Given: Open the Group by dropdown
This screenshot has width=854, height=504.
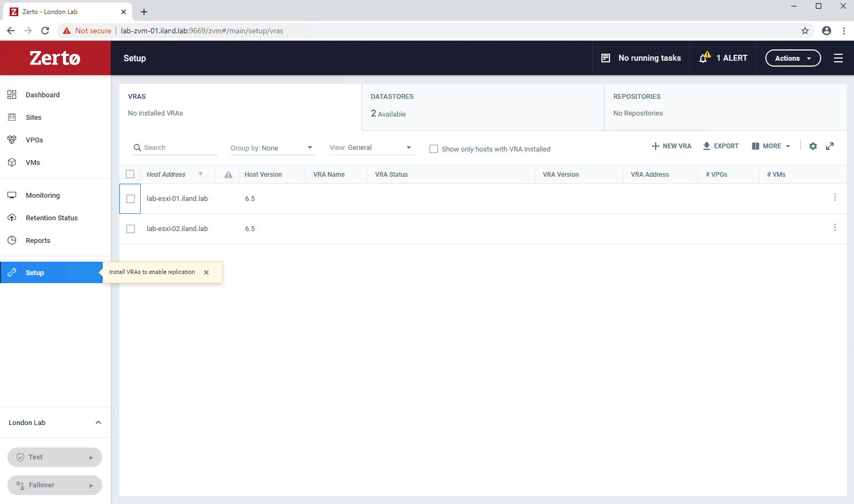Looking at the screenshot, I should coord(271,148).
